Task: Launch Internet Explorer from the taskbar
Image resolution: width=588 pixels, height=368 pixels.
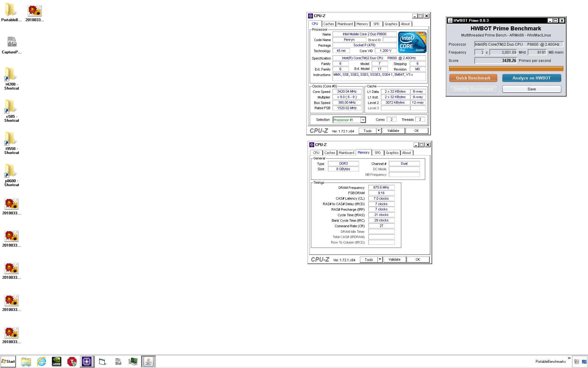Action: click(41, 362)
